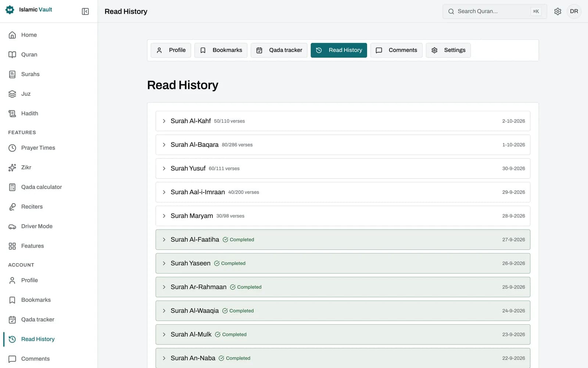Click the Prayer Times clock icon

[x=12, y=148]
